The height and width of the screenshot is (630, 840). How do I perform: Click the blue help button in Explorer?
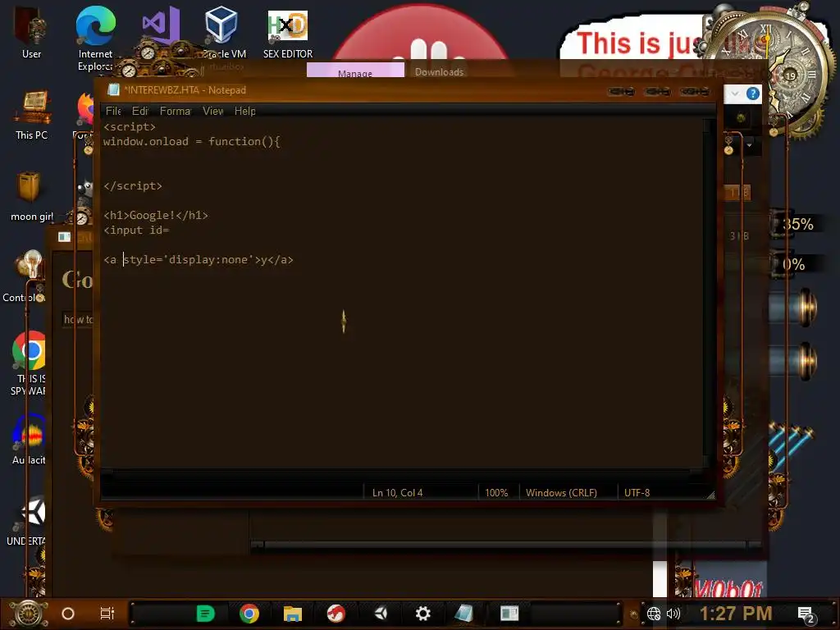(753, 94)
